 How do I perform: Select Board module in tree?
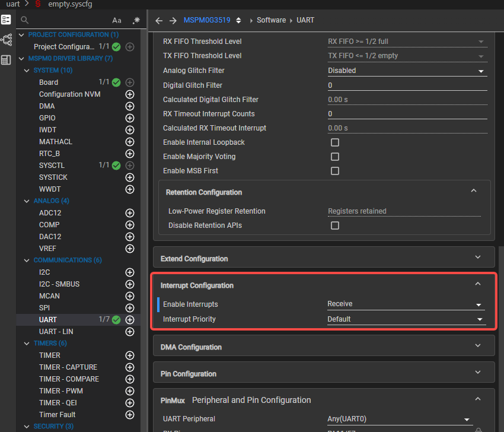pyautogui.click(x=49, y=82)
